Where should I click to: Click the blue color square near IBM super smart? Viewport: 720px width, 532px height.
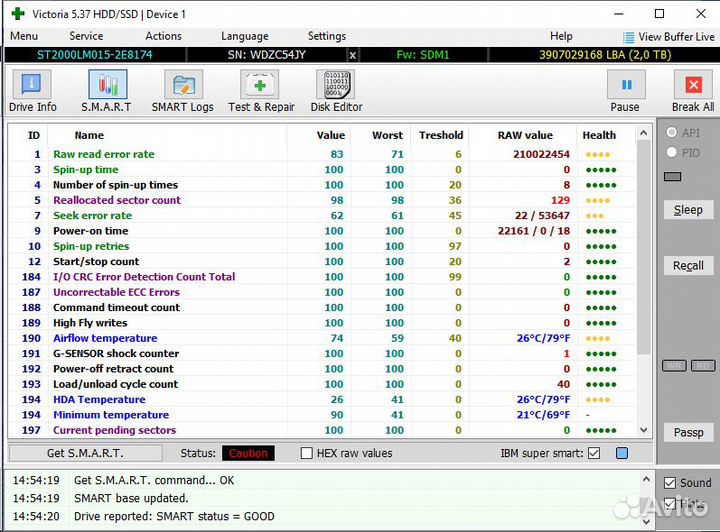[622, 453]
